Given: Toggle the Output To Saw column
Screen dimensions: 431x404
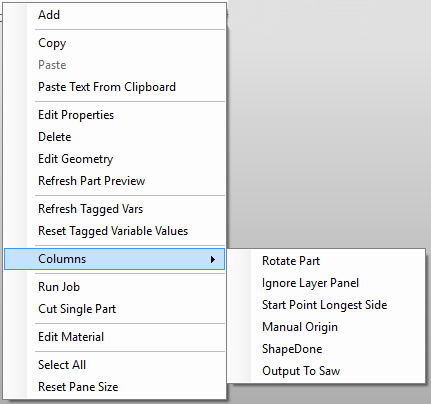Looking at the screenshot, I should click(326, 371).
